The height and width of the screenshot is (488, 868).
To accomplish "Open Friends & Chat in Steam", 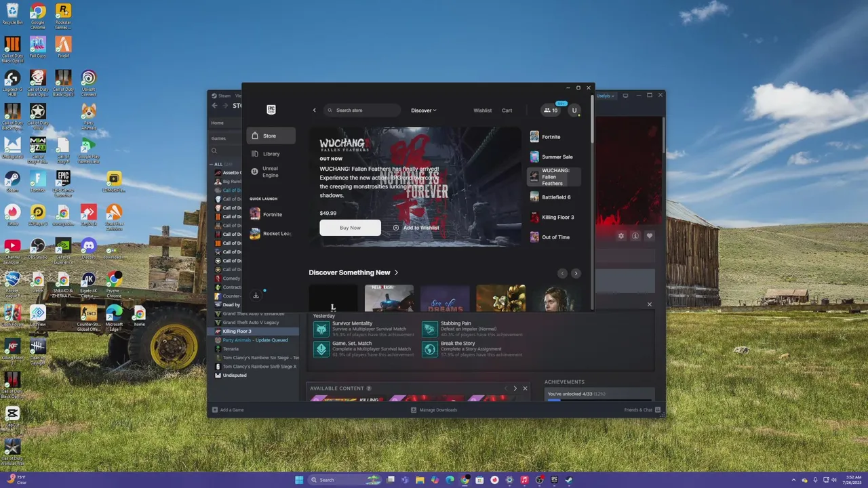I will [642, 410].
